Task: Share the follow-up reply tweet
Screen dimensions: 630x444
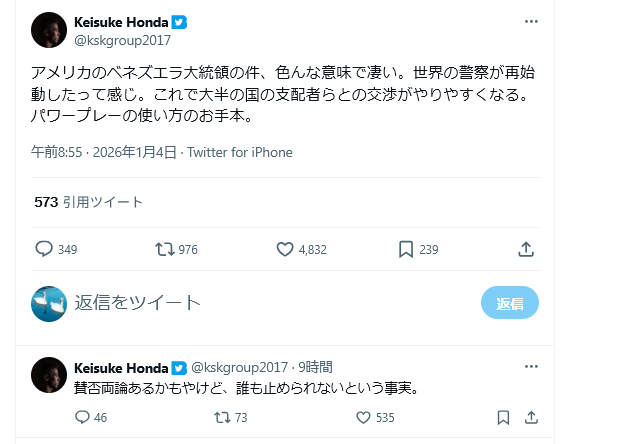Action: coord(531,417)
